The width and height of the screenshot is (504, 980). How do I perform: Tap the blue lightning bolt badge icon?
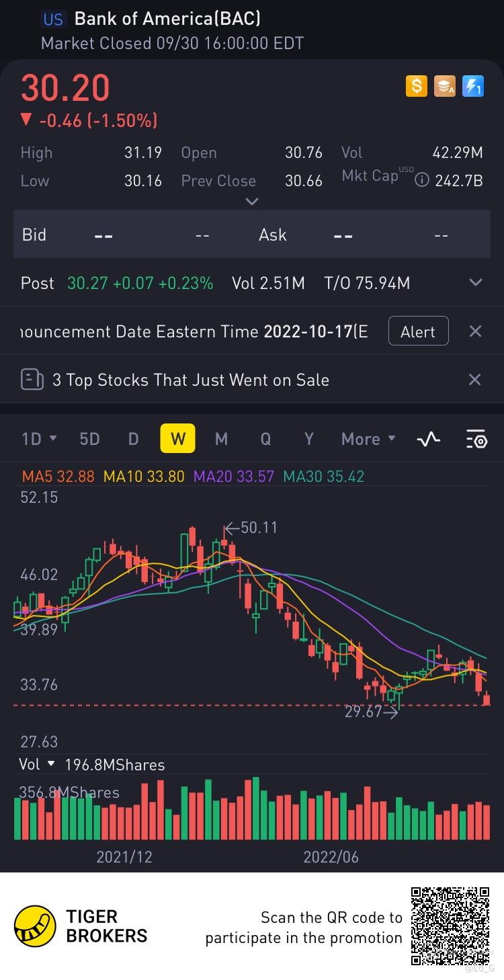tap(473, 86)
